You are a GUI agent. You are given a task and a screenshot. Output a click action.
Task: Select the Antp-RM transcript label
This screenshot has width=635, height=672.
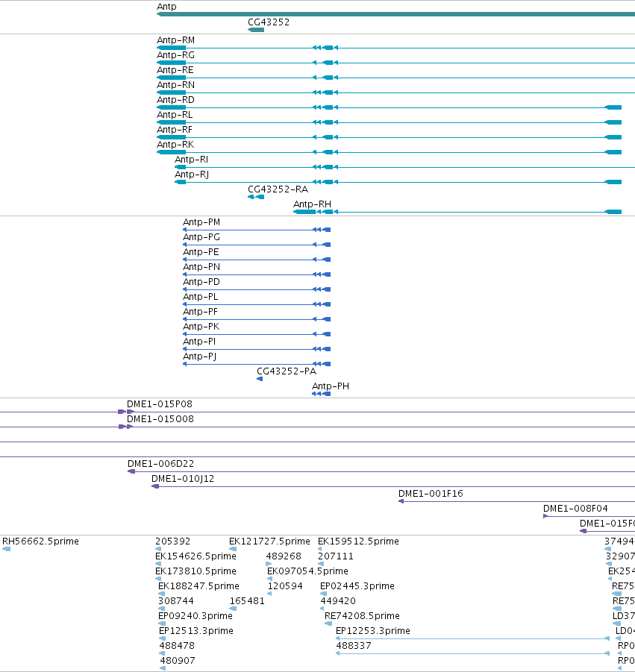pos(175,40)
